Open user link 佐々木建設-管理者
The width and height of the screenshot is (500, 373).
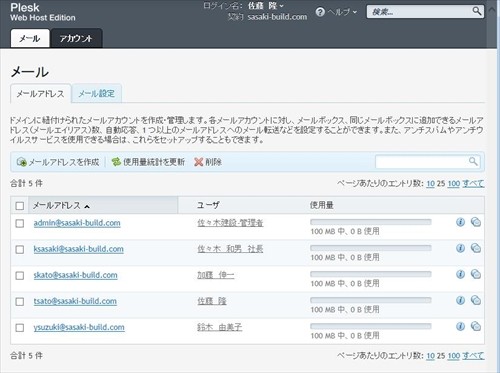[x=230, y=223]
